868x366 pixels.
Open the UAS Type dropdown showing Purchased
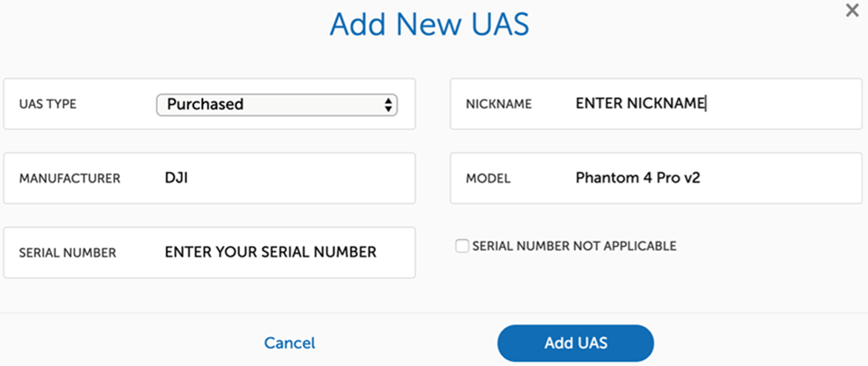(x=265, y=104)
